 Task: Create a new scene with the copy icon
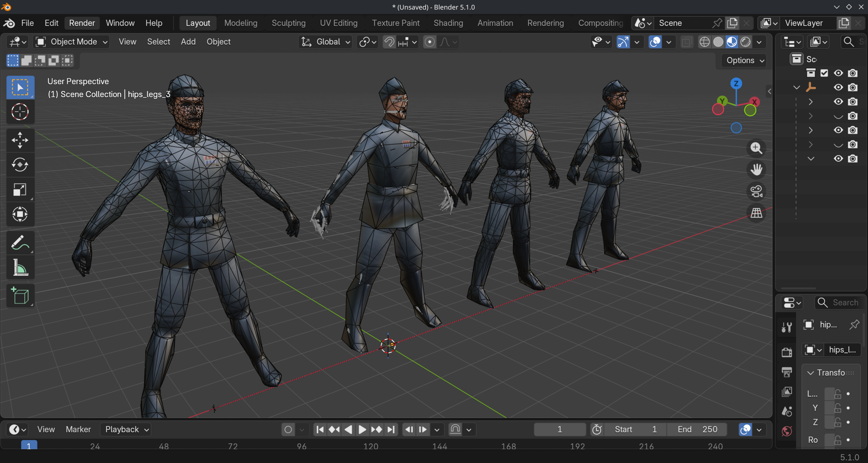pyautogui.click(x=733, y=23)
